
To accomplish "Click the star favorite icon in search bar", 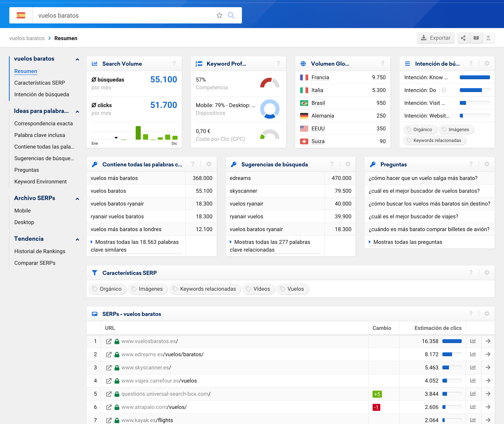I will 219,15.
